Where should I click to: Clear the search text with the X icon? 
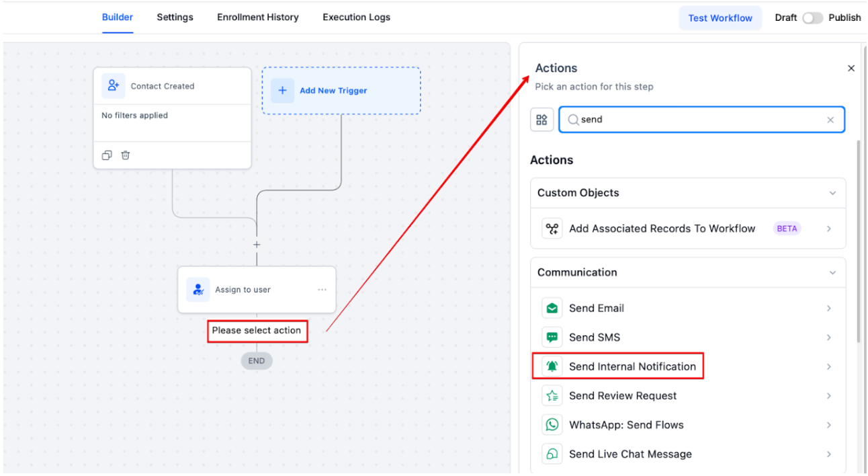point(830,120)
